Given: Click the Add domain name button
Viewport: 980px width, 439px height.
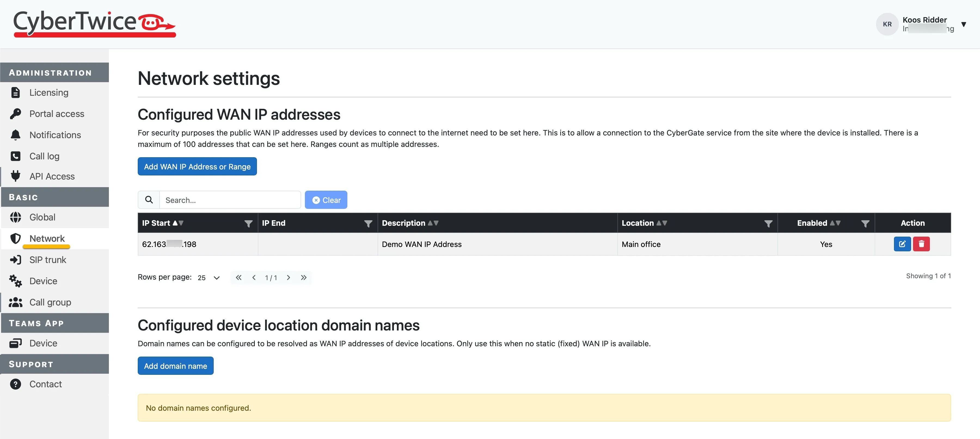Looking at the screenshot, I should point(175,366).
